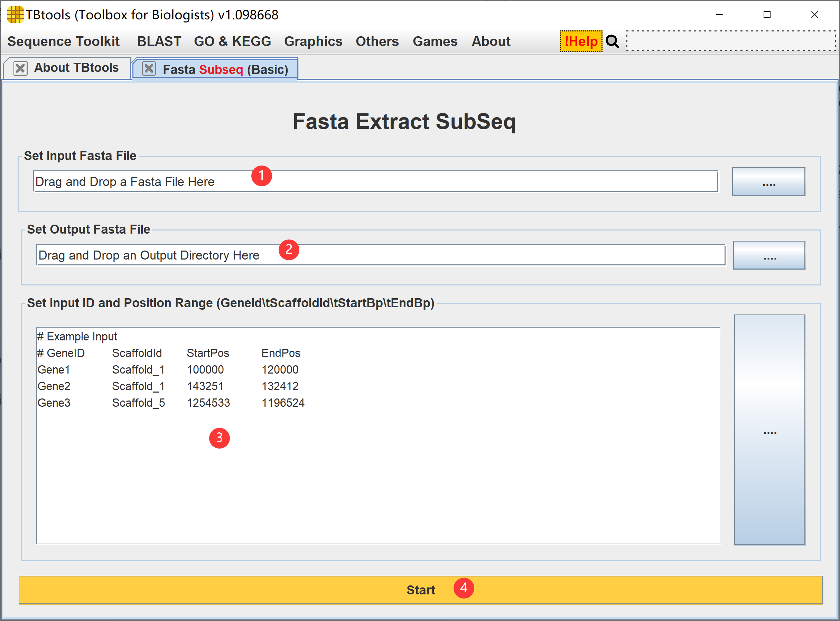Viewport: 840px width, 621px height.
Task: Open the GO & KEGG menu
Action: coord(232,41)
